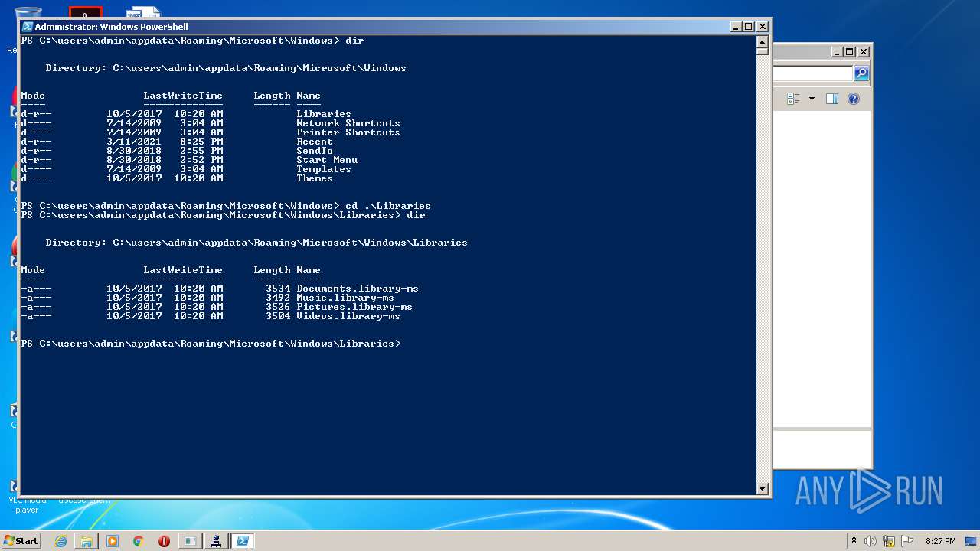Screen dimensions: 980x551
Task: Open the volume control tray icon
Action: (x=871, y=541)
